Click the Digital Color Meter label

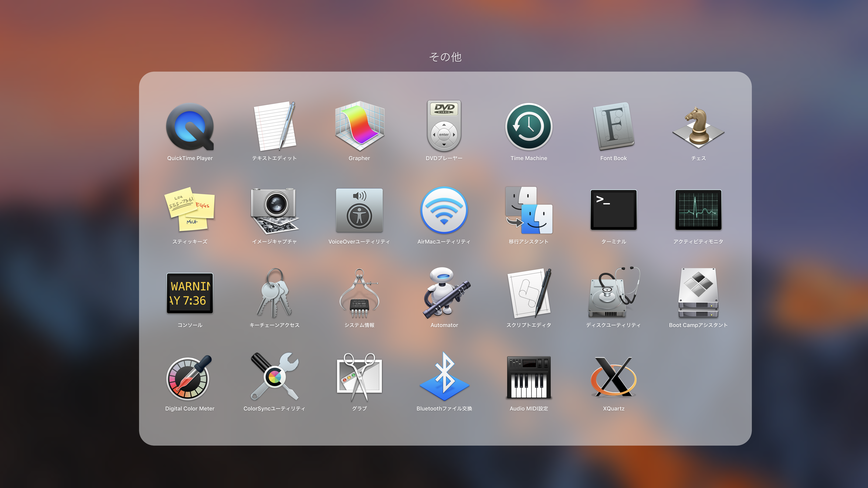[190, 409]
